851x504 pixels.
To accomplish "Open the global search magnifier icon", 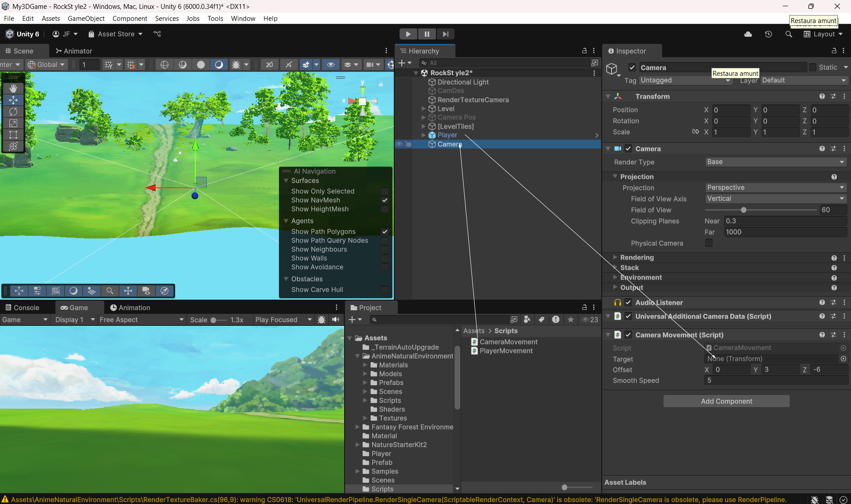I will [788, 34].
